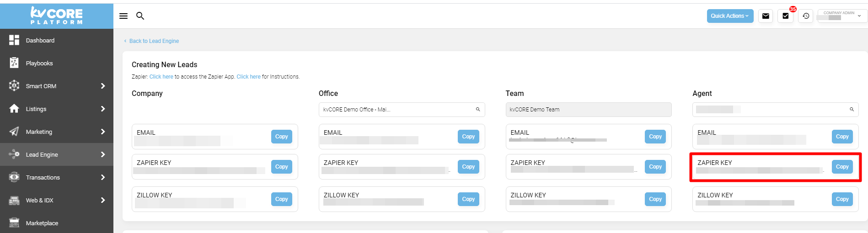Click the Transactions sidebar icon
The height and width of the screenshot is (233, 868).
tap(14, 177)
